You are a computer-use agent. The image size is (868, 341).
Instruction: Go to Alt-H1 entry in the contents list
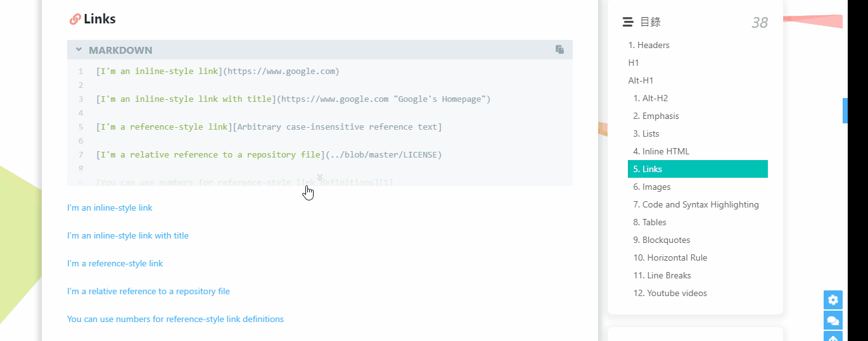coord(641,80)
